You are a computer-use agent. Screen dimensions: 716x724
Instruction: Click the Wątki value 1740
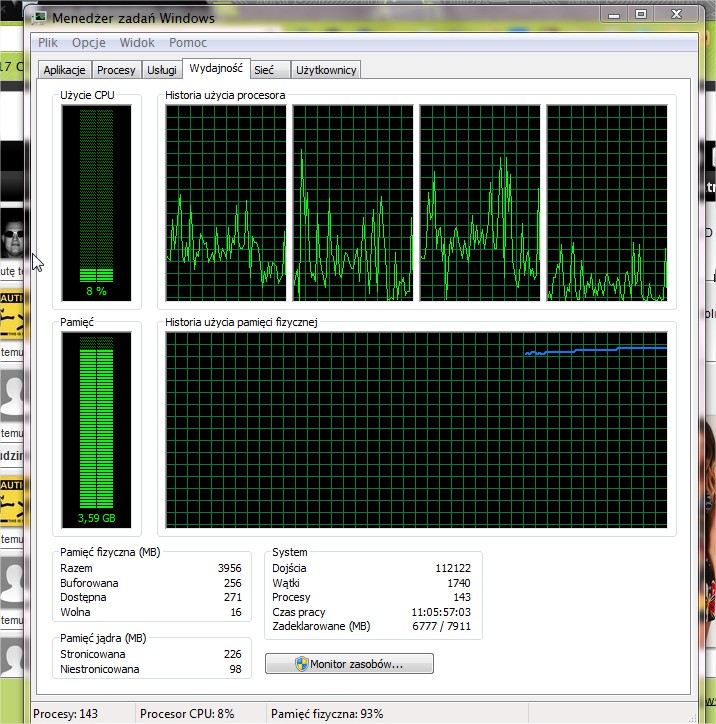click(459, 583)
